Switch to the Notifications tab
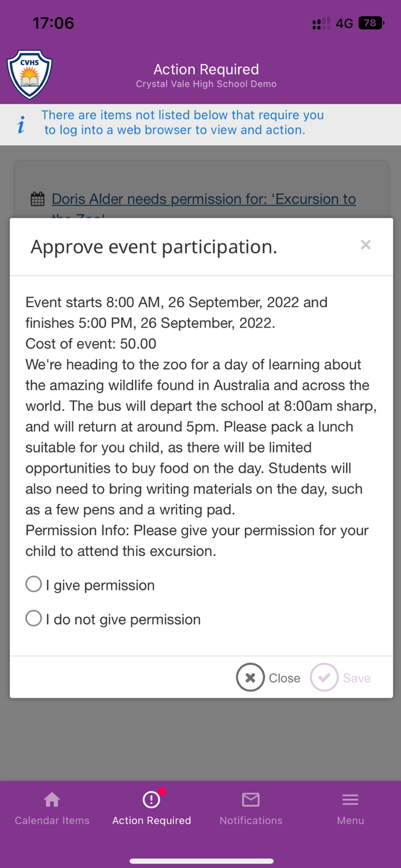The height and width of the screenshot is (868, 401). [x=251, y=807]
